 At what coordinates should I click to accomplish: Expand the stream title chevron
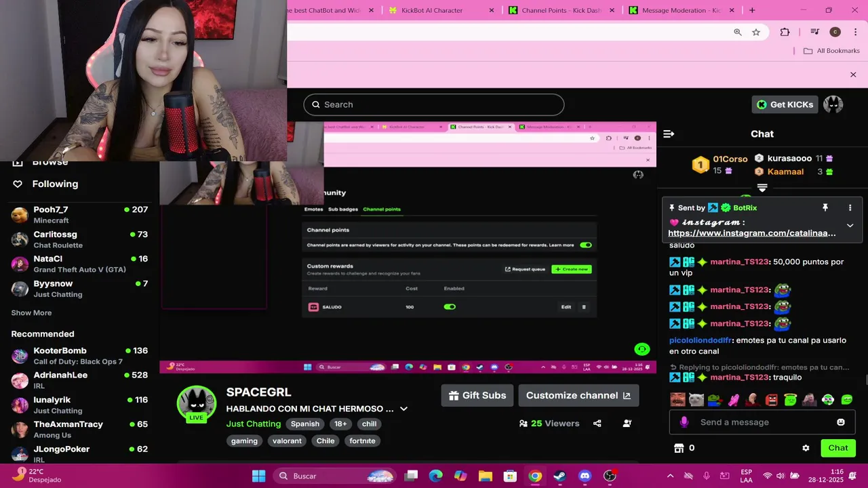(403, 409)
